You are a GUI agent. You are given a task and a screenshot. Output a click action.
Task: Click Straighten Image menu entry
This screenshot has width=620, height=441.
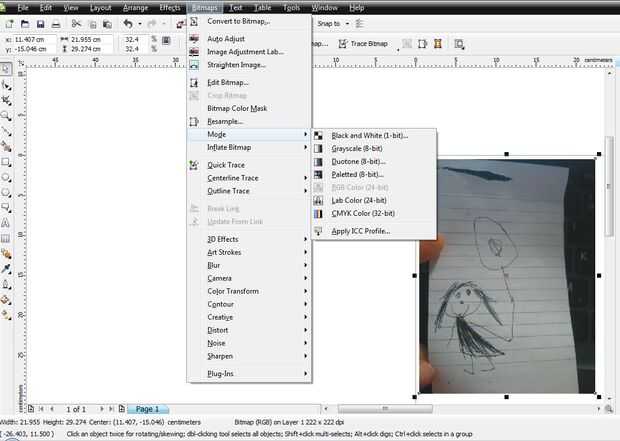point(249,65)
